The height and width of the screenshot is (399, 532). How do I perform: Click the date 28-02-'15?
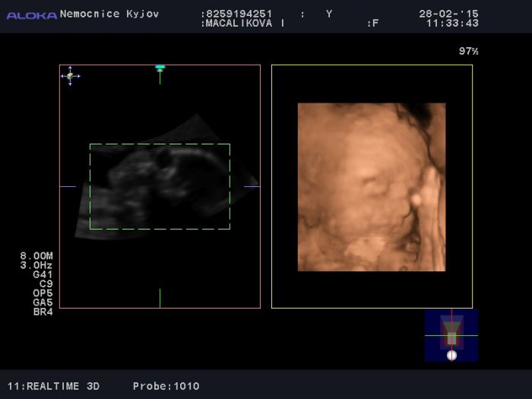(448, 14)
